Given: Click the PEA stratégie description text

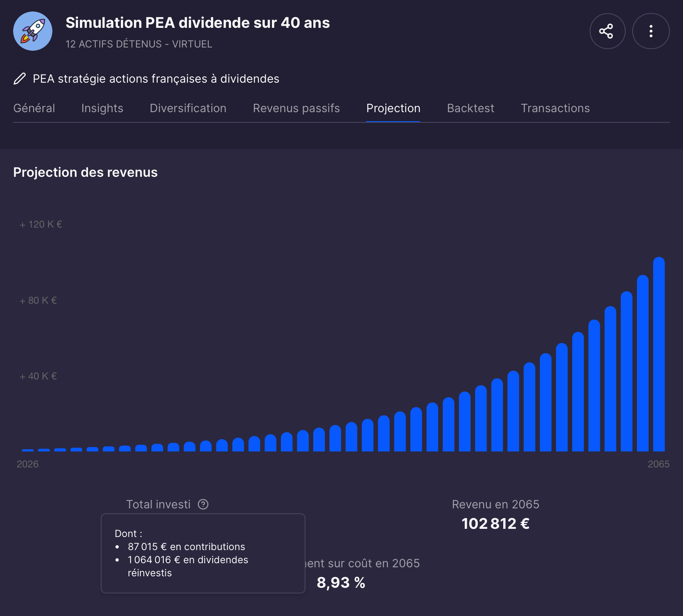Looking at the screenshot, I should tap(156, 79).
